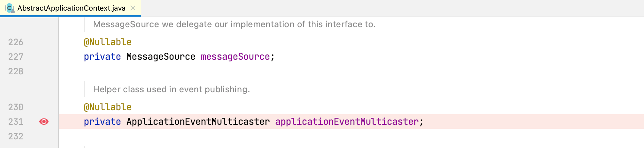Viewport: 644px width, 148px height.
Task: Click the first @Nullable annotation on line 226
Action: point(108,42)
